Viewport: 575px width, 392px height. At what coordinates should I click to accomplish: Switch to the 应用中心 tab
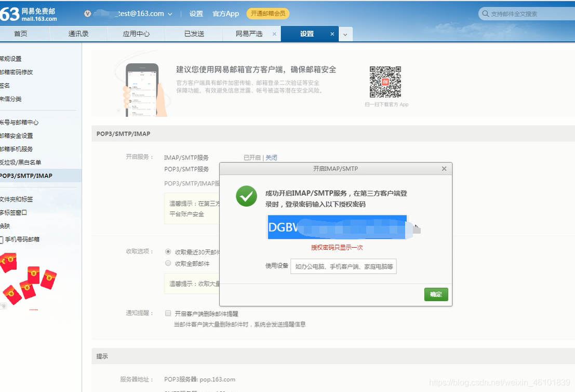click(136, 34)
